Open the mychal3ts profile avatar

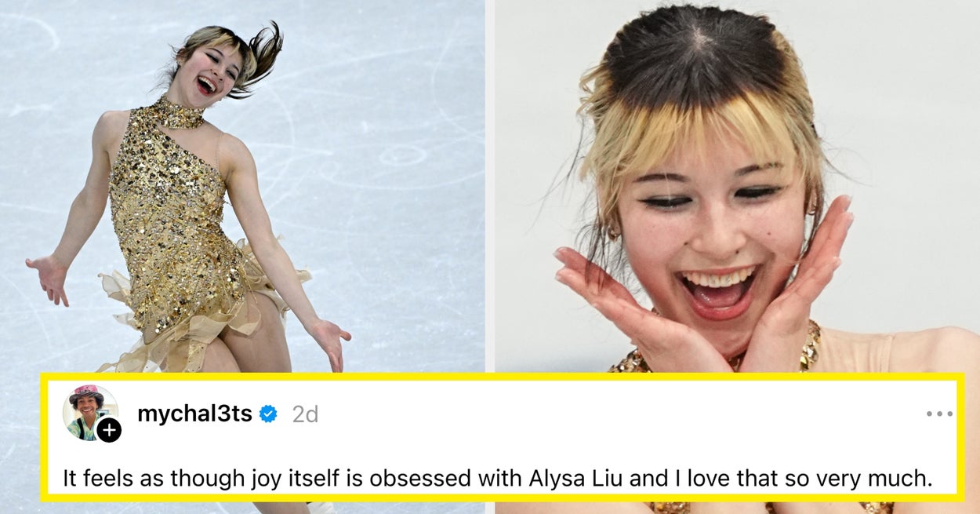click(x=90, y=413)
